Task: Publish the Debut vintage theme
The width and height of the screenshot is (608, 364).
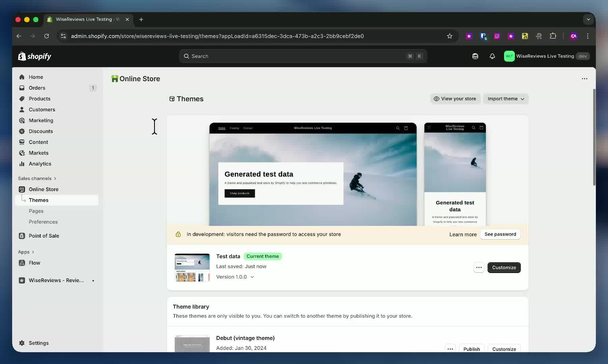Action: [x=471, y=349]
